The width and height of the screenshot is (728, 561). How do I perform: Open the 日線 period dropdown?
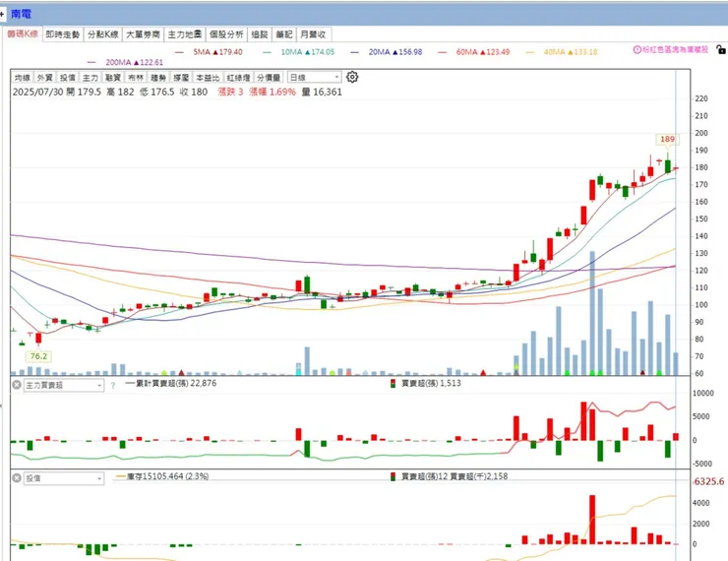tap(315, 78)
